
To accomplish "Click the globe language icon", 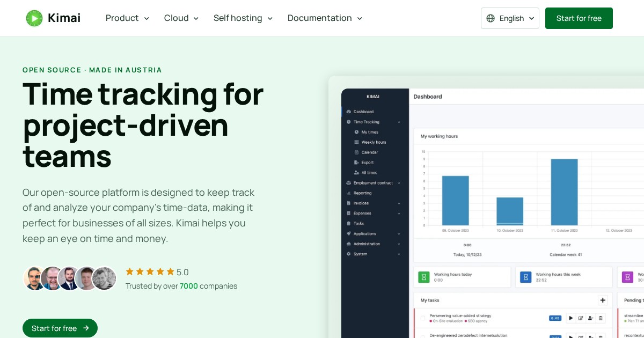I will coord(491,18).
